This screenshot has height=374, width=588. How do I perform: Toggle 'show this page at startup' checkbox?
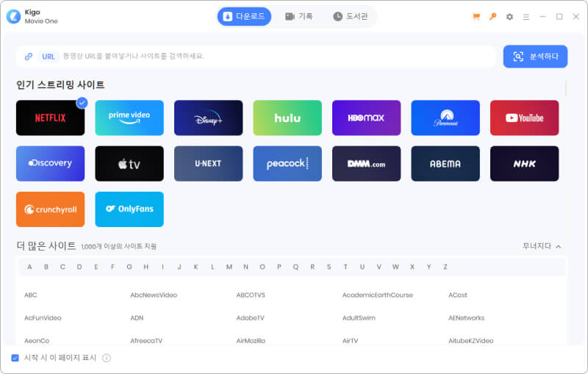15,358
